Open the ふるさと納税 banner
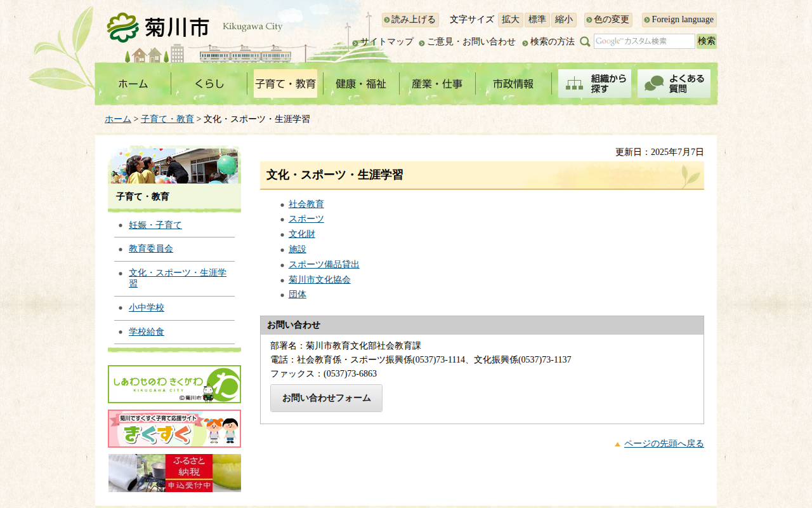 click(x=174, y=473)
